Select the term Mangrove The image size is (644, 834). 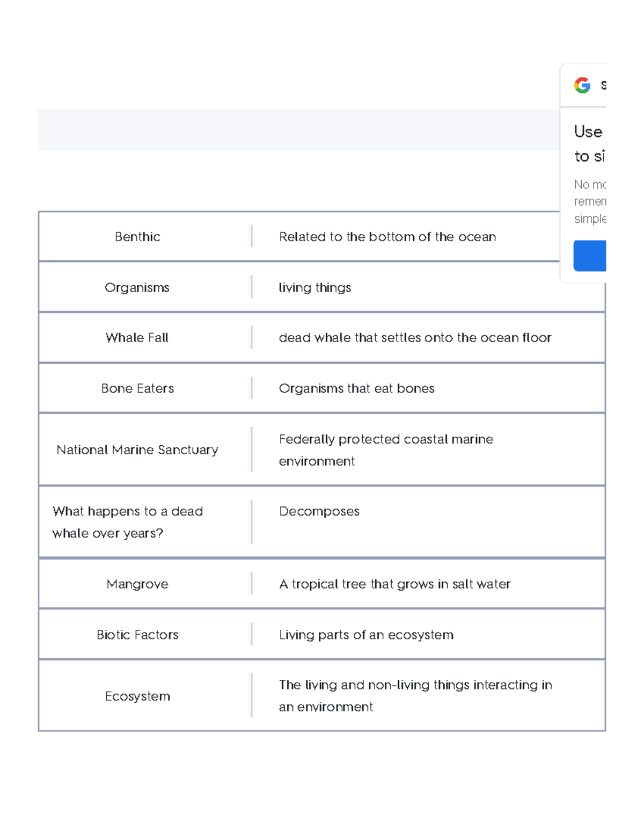(137, 584)
